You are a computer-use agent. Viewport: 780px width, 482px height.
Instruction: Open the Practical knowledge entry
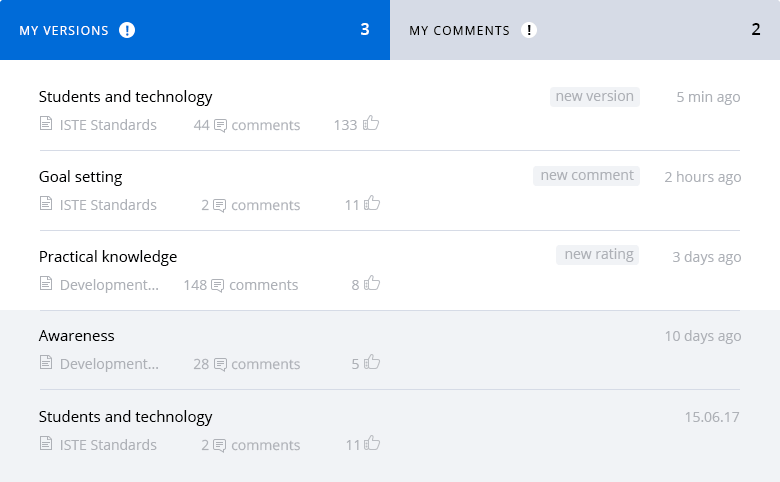(108, 257)
